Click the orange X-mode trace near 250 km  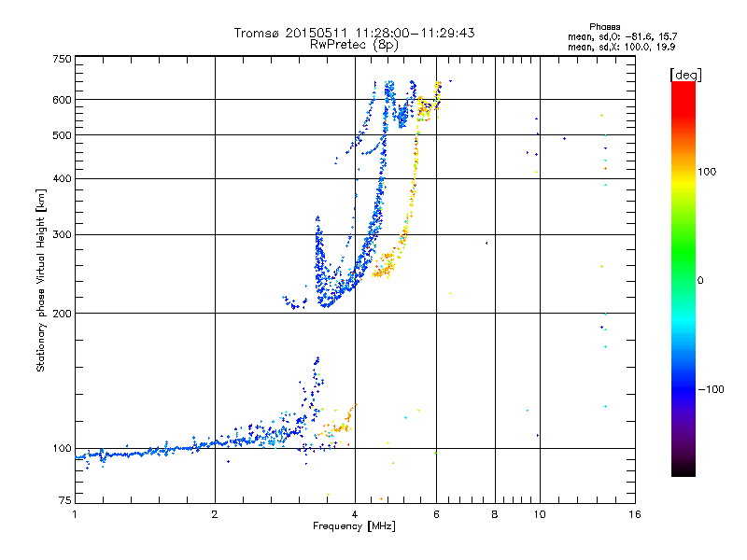pyautogui.click(x=384, y=268)
